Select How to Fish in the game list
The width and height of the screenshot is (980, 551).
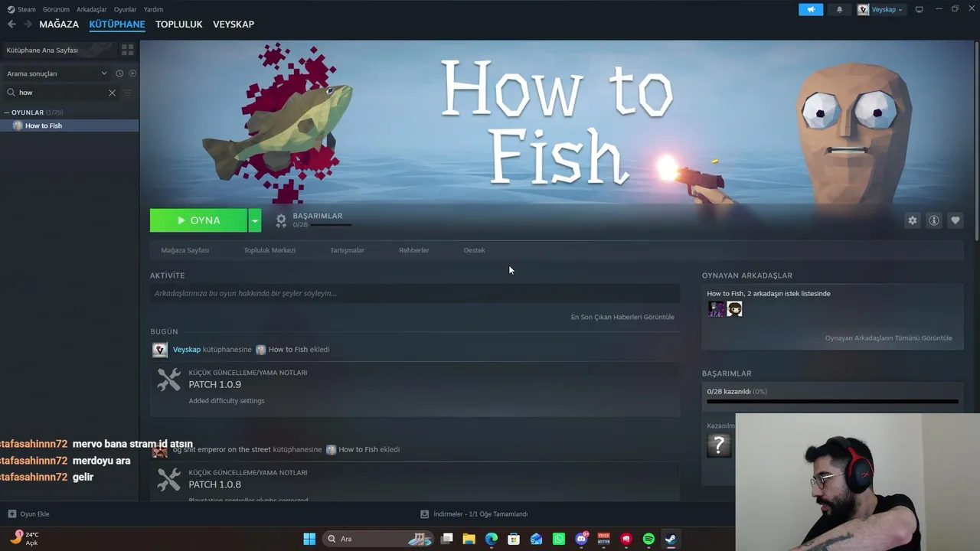click(70, 126)
